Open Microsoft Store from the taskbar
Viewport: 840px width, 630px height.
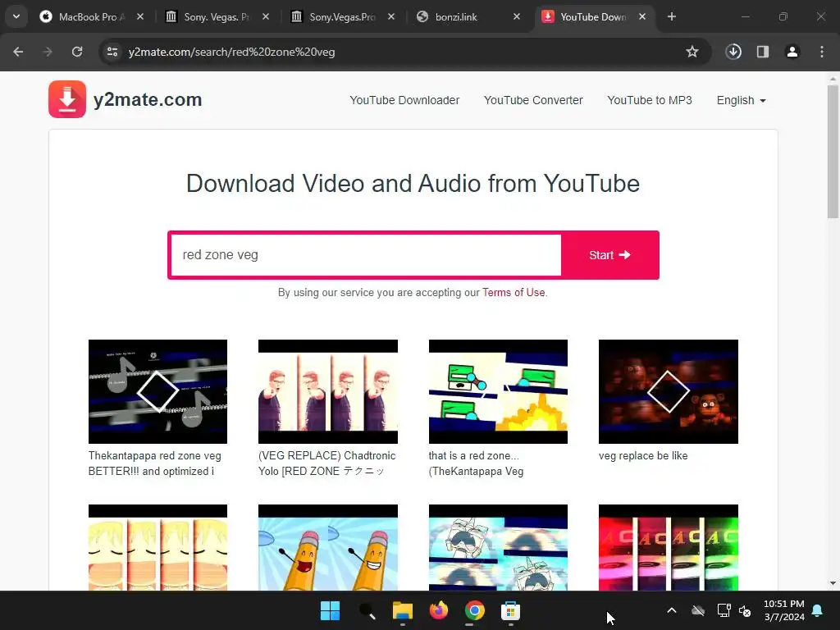[510, 610]
